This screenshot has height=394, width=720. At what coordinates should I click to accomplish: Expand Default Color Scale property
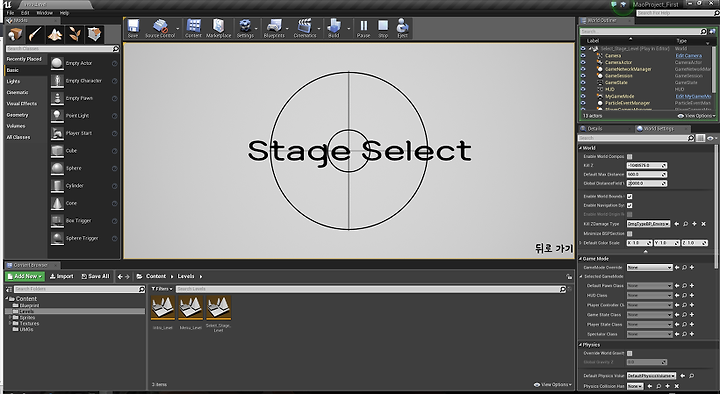[581, 243]
